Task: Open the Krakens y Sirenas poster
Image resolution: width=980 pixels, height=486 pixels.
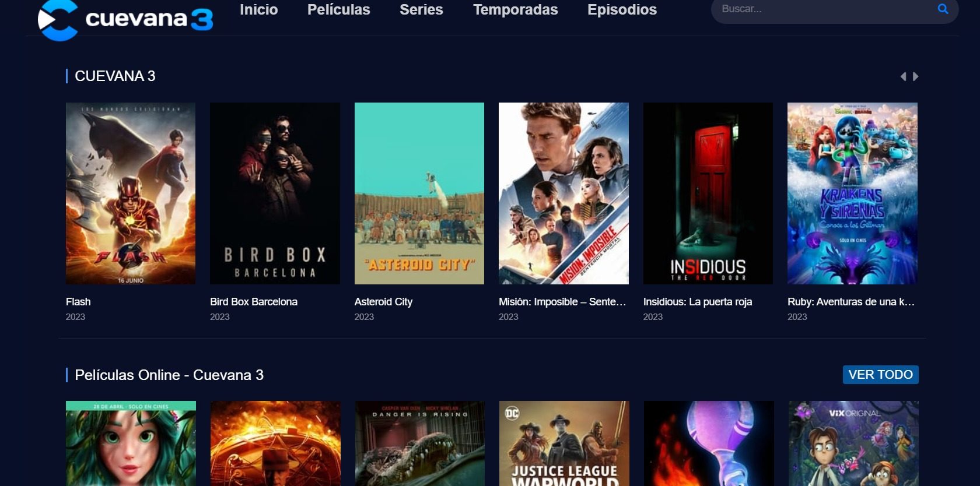Action: 852,193
